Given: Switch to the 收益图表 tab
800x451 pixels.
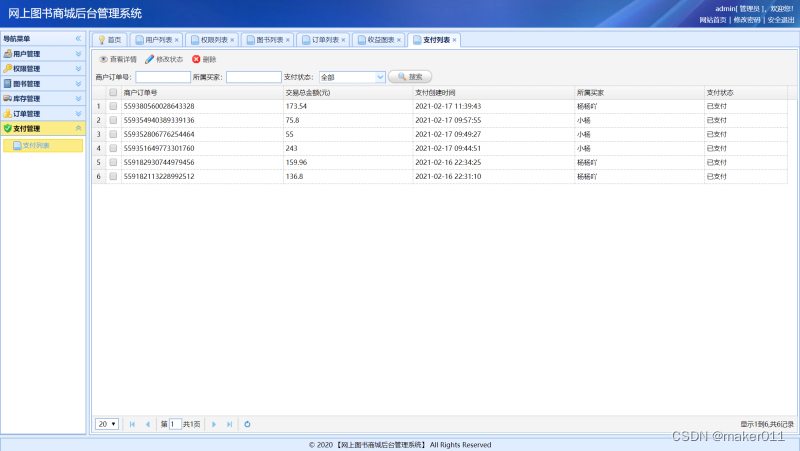Looking at the screenshot, I should coord(377,40).
